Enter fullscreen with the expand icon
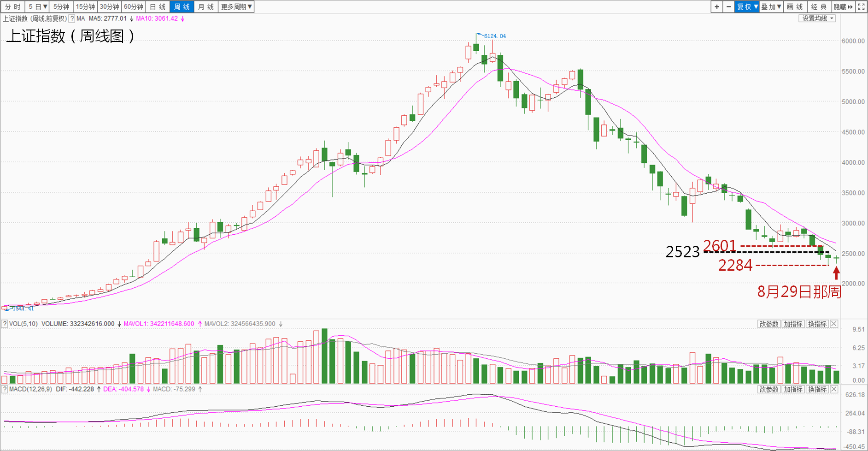 click(861, 7)
